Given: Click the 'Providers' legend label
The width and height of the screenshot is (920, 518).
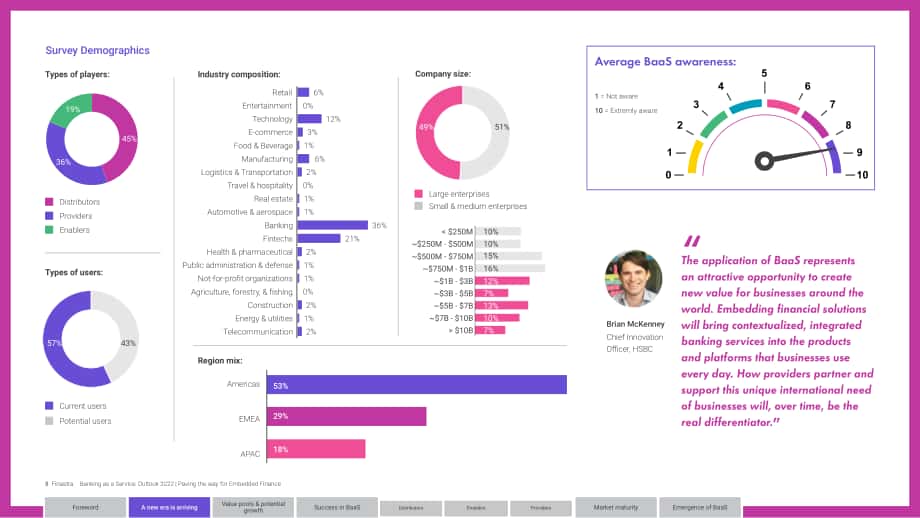Looking at the screenshot, I should [76, 216].
